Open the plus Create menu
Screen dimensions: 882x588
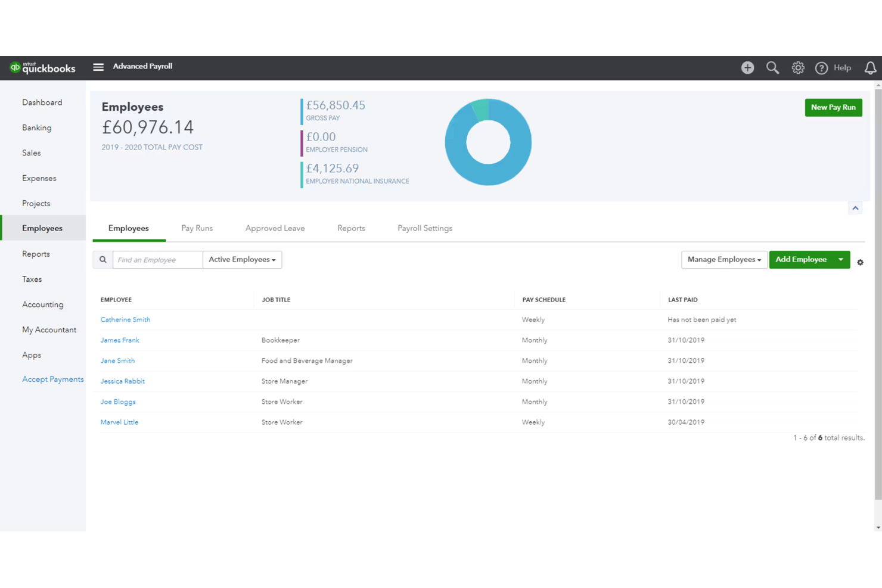click(x=747, y=67)
